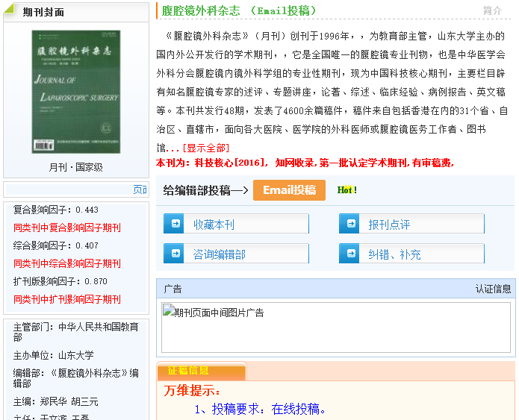Click 认证信息 in the ad header
This screenshot has height=420, width=519.
pyautogui.click(x=493, y=289)
